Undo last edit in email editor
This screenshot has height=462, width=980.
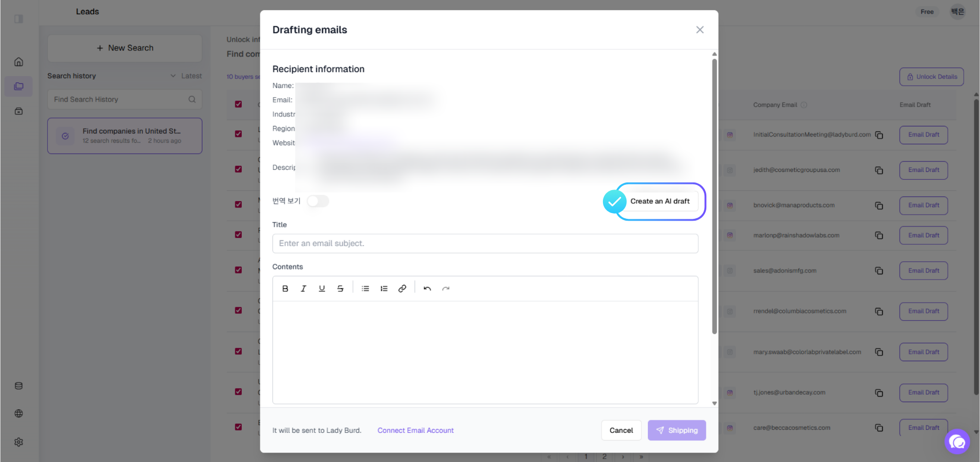click(427, 289)
